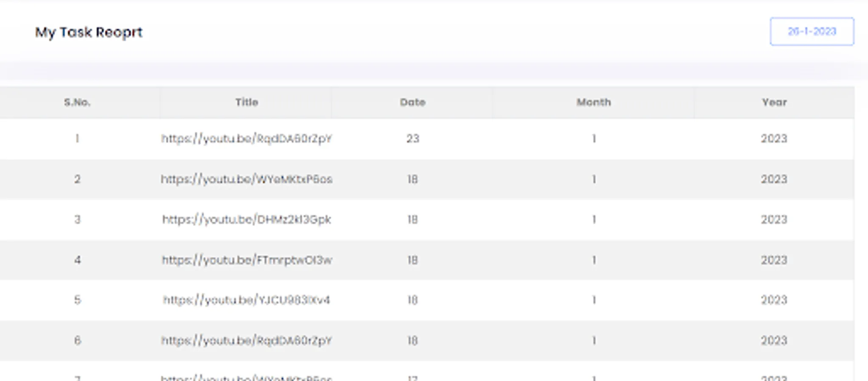Open the youtu.be link in row 1
The width and height of the screenshot is (868, 381).
point(247,139)
